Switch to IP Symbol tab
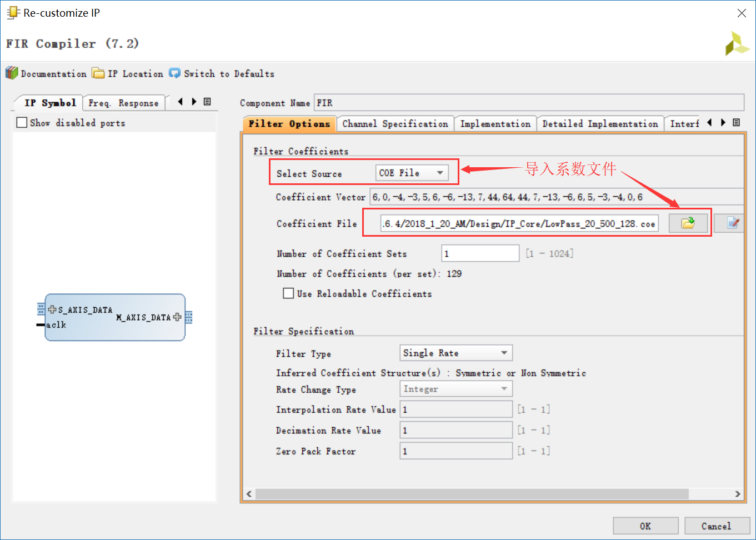 (x=50, y=103)
